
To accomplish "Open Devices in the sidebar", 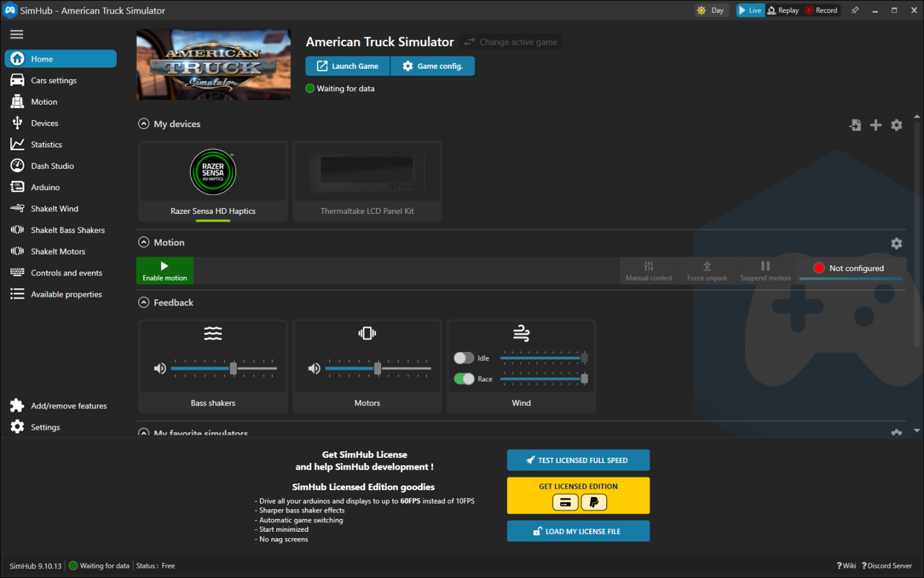I will [60, 123].
